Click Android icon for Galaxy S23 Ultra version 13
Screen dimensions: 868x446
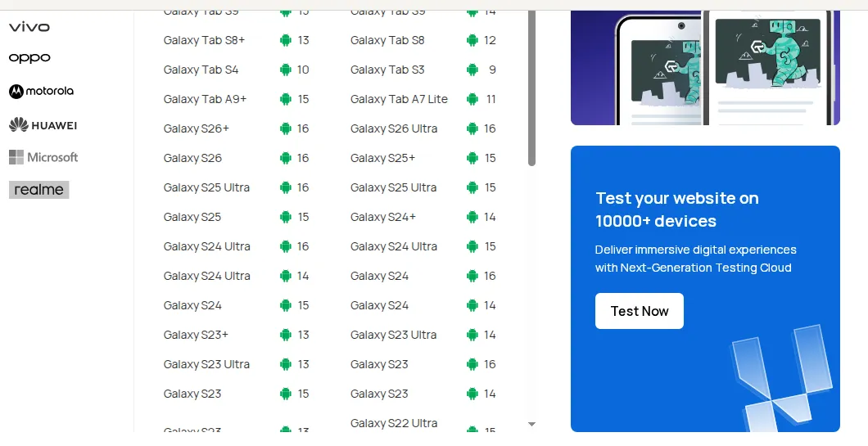click(286, 364)
